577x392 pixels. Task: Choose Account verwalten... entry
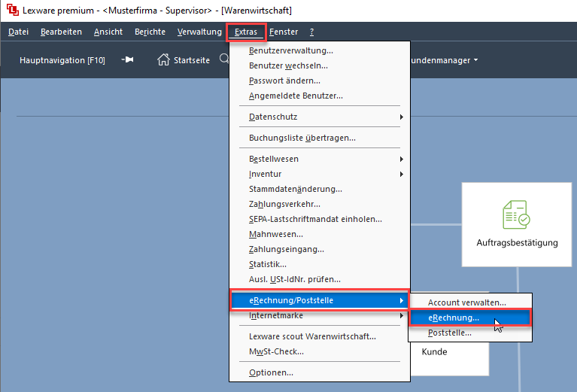pos(466,302)
